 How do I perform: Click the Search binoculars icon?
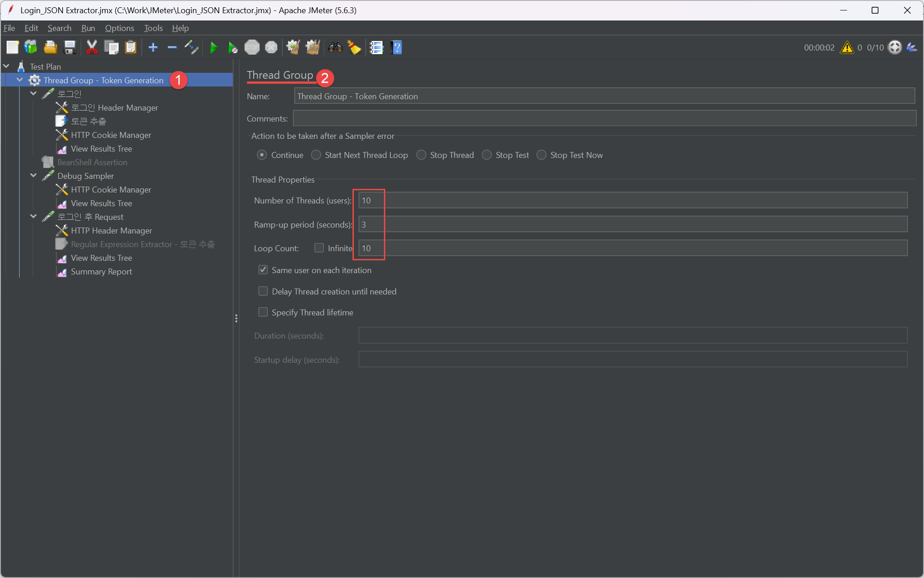[335, 47]
